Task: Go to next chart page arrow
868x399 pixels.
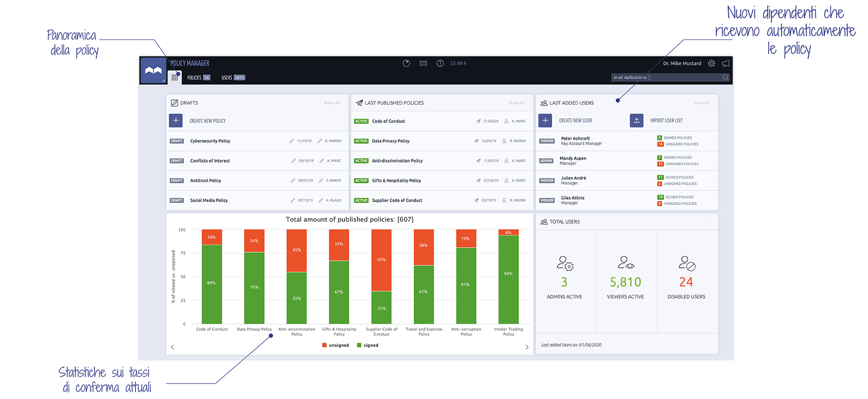Action: pos(527,347)
